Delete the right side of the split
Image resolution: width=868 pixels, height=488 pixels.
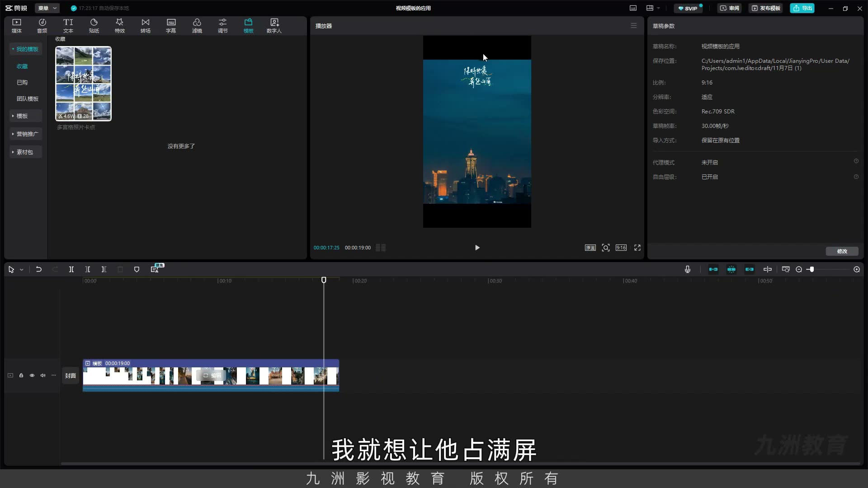pyautogui.click(x=104, y=269)
